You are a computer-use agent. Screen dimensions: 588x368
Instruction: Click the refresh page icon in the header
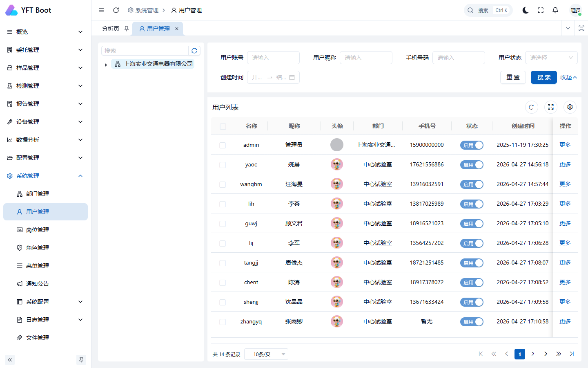point(116,10)
